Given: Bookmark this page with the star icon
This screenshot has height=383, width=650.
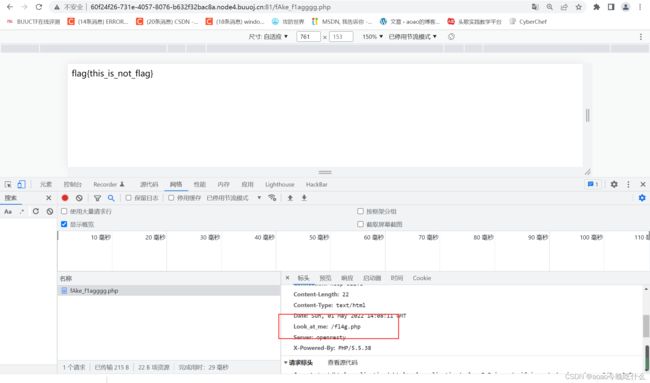Looking at the screenshot, I should (578, 7).
